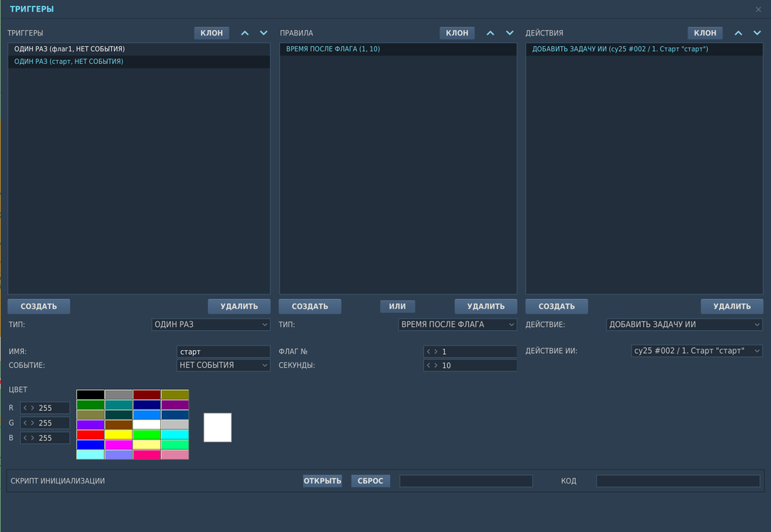Open rule type dropdown ВРЕМЯ ПОСЛЕ ФЛАГА

click(457, 325)
